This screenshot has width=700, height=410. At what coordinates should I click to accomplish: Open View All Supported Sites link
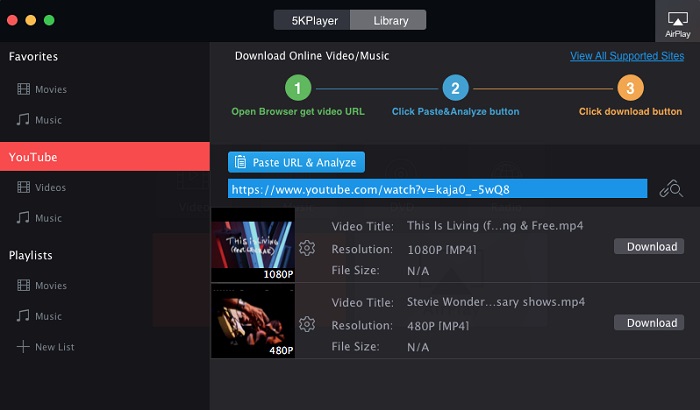(627, 56)
